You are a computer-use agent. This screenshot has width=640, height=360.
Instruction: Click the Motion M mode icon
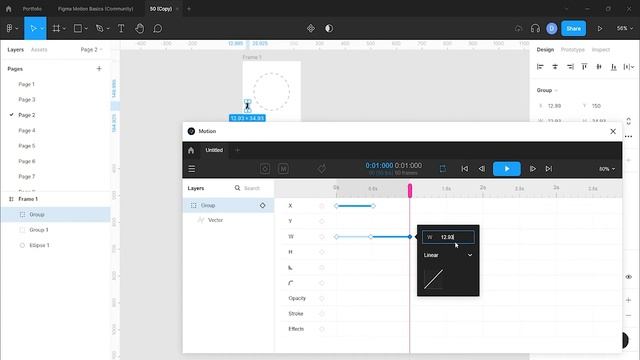pyautogui.click(x=283, y=169)
